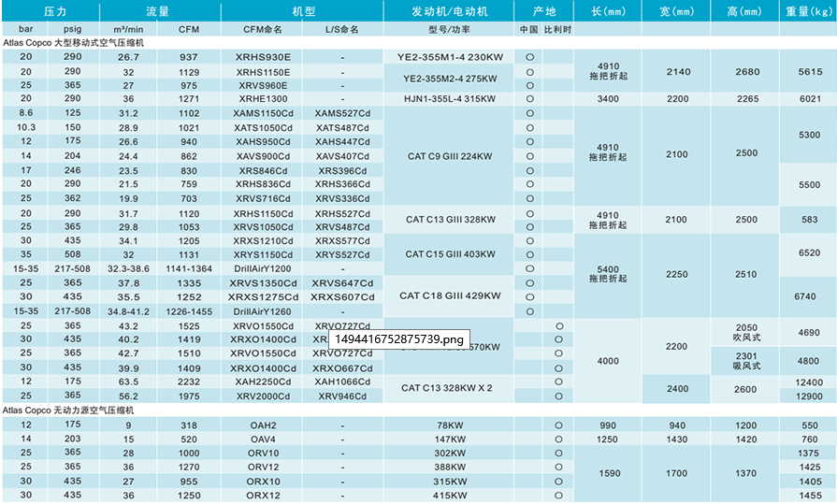Select L/S name XRHS366Cd
The width and height of the screenshot is (837, 504).
click(342, 183)
